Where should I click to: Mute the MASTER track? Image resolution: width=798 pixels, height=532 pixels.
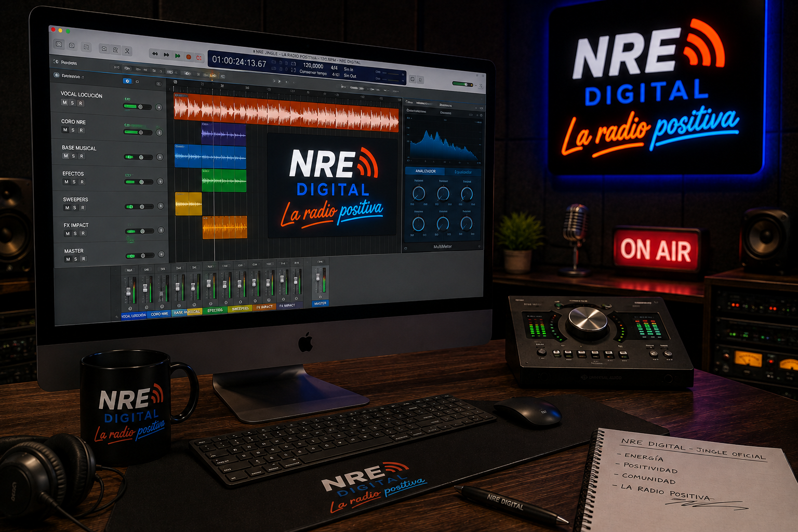click(68, 259)
